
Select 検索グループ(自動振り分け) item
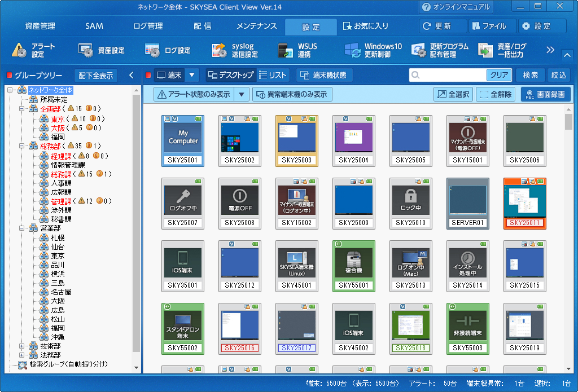[68, 364]
